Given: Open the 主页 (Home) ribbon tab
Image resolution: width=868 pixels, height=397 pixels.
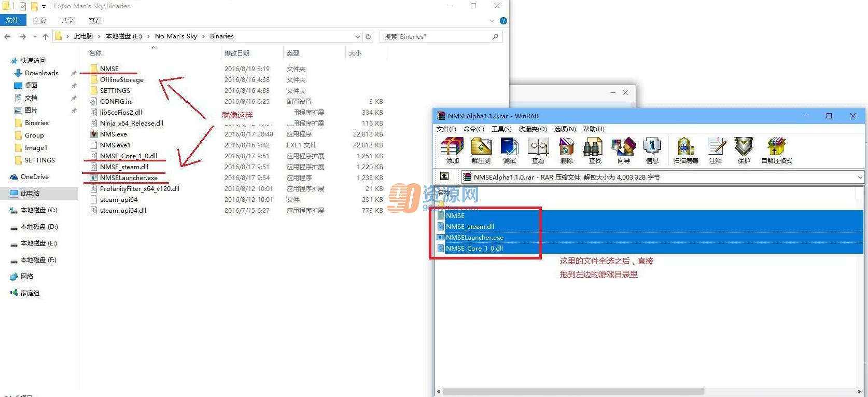Looking at the screenshot, I should (40, 20).
